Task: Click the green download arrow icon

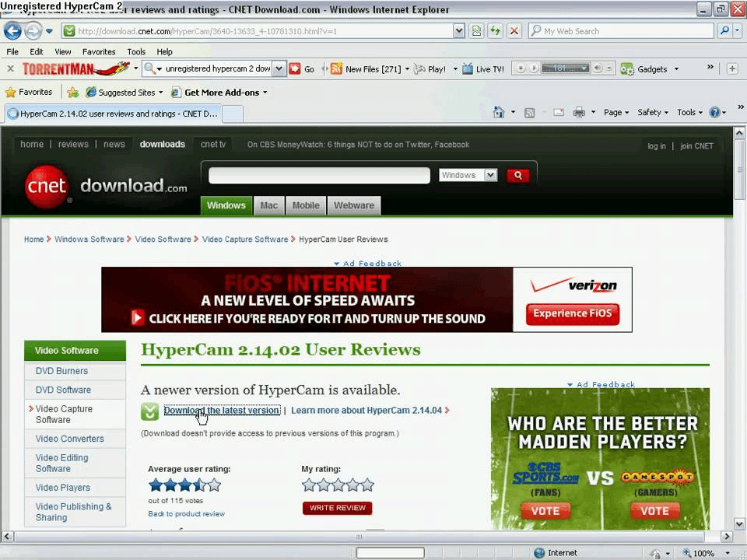Action: [149, 411]
